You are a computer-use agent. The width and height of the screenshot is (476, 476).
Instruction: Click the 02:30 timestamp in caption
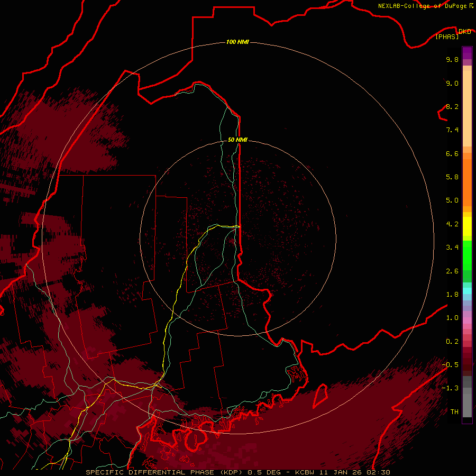coord(378,472)
